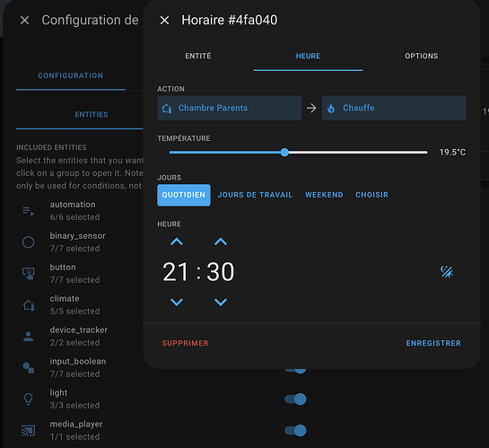Screen dimensions: 489x448
Task: Click the binary_sensor circle icon
Action: pos(29,242)
